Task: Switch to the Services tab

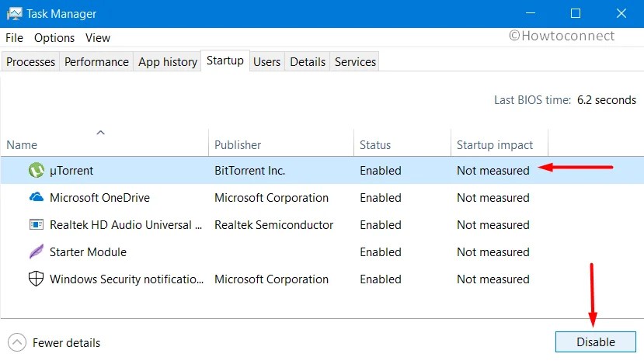Action: coord(355,61)
